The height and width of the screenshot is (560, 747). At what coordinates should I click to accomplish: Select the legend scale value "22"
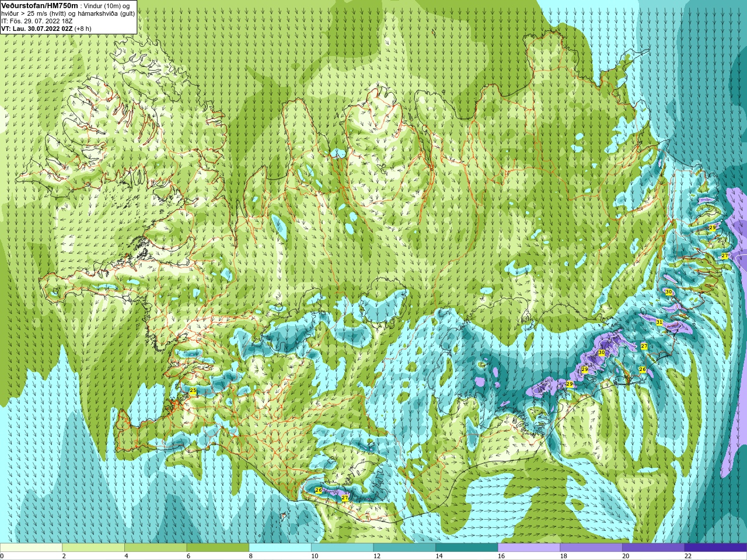pos(687,556)
